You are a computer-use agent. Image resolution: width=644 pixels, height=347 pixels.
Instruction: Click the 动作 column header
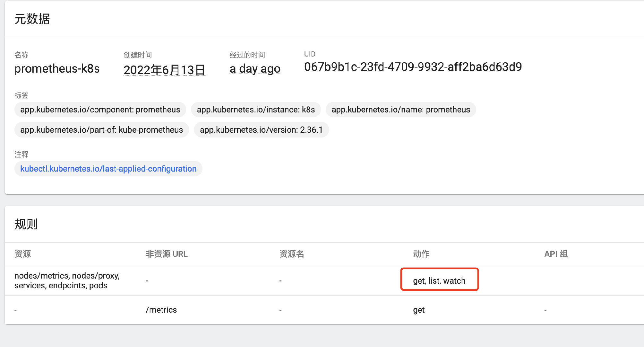pyautogui.click(x=420, y=254)
